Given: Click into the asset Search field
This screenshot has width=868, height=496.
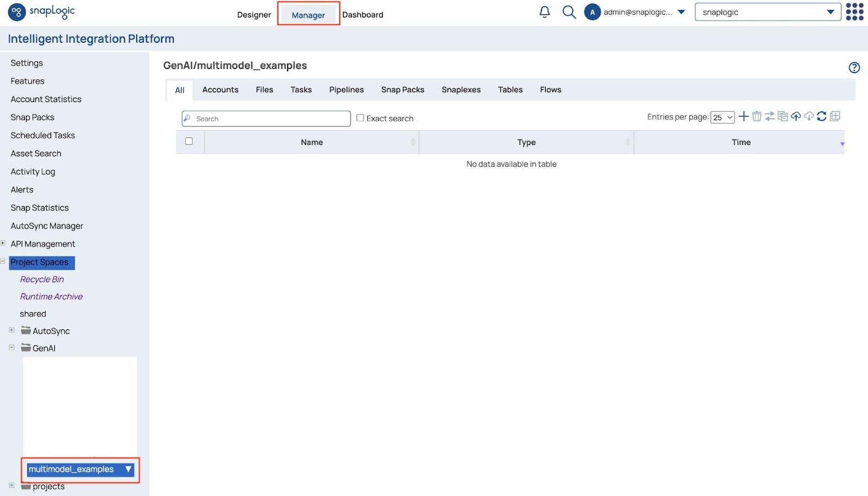Looking at the screenshot, I should [x=270, y=118].
